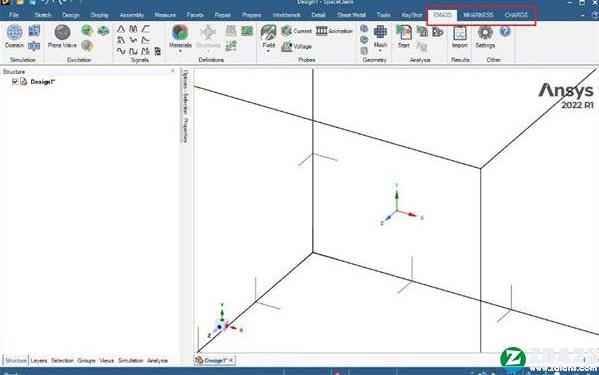The width and height of the screenshot is (599, 375).
Task: Select the exponential decay signal icon
Action: pyautogui.click(x=146, y=40)
